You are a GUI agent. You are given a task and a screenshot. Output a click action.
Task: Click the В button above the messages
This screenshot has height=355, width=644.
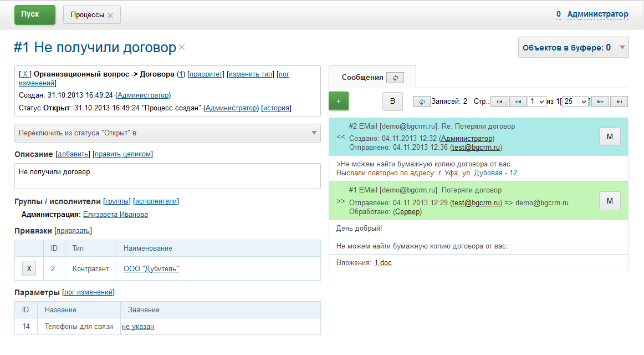coord(392,102)
